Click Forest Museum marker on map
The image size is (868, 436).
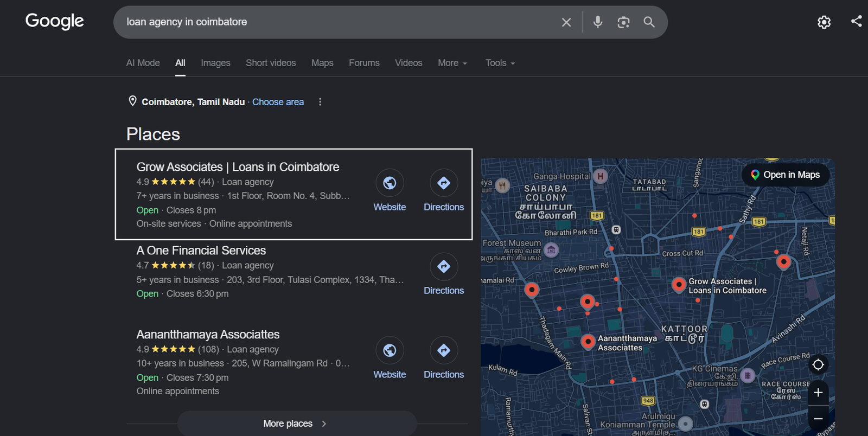(551, 250)
